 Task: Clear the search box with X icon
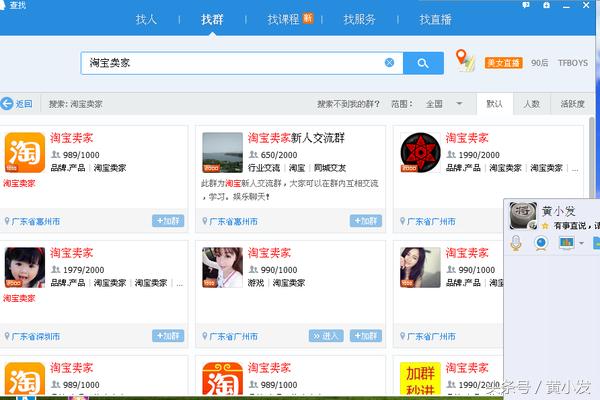[389, 63]
